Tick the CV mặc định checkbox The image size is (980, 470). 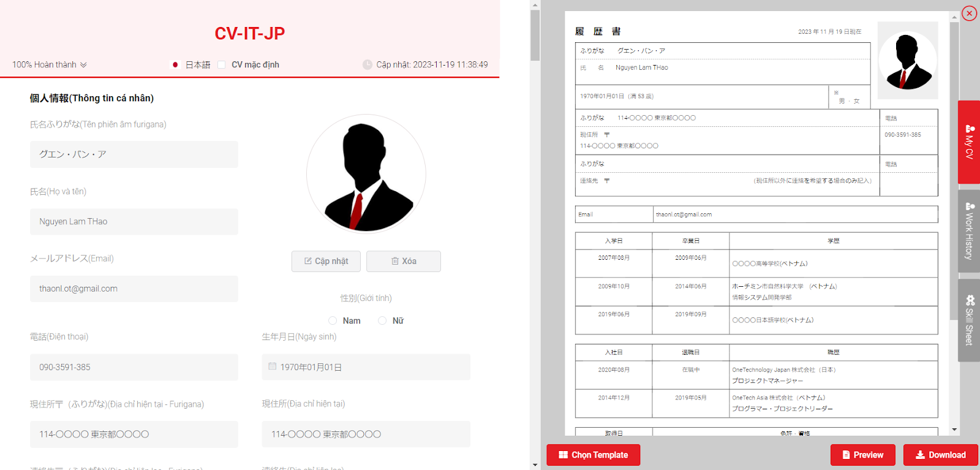point(222,64)
